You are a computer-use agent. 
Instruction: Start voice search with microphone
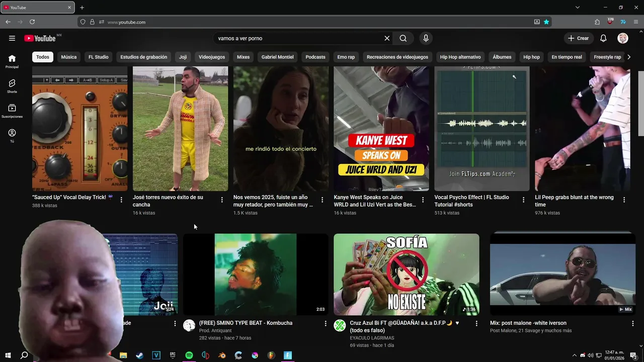[426, 38]
